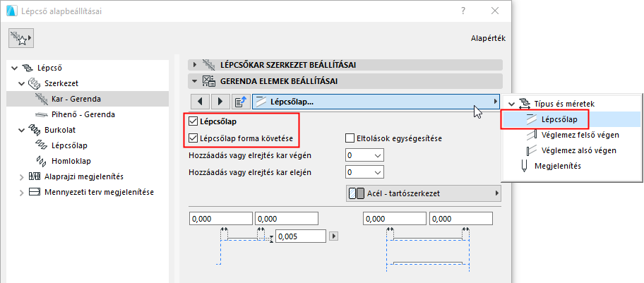Screen dimensions: 644x283
Task: Open Hozzáadás vagy elrejtés kar elején dropdown
Action: pyautogui.click(x=365, y=172)
